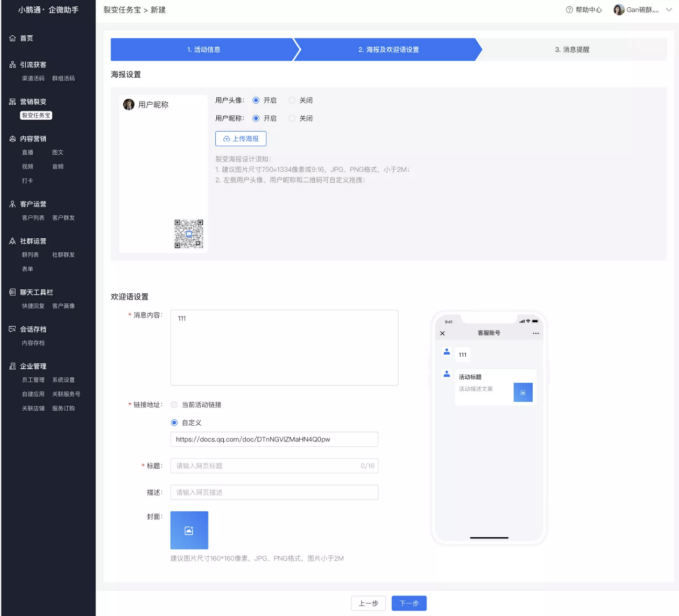Click the link card image in phone preview
Screen dimensions: 679x616
(523, 392)
